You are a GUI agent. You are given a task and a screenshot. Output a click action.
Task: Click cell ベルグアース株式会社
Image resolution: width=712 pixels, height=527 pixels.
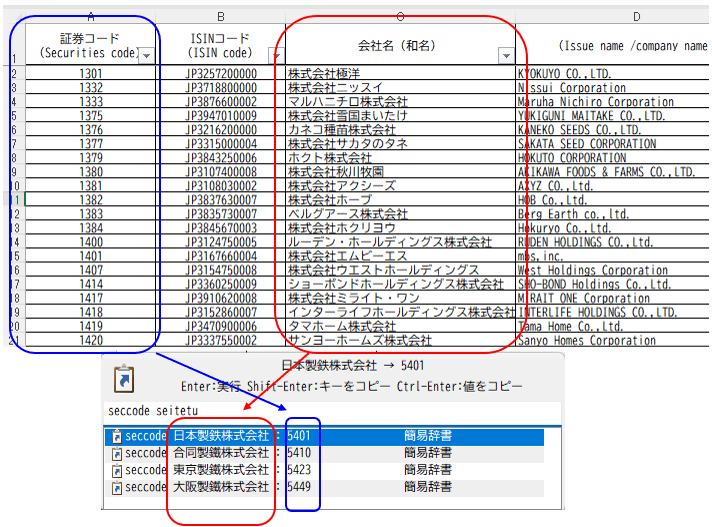click(x=401, y=214)
